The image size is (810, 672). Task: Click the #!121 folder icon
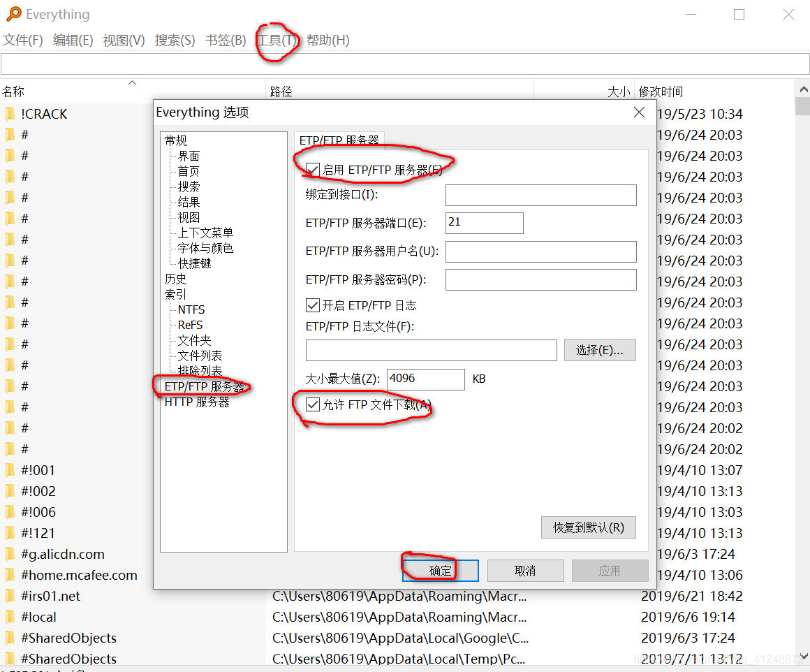click(x=10, y=533)
